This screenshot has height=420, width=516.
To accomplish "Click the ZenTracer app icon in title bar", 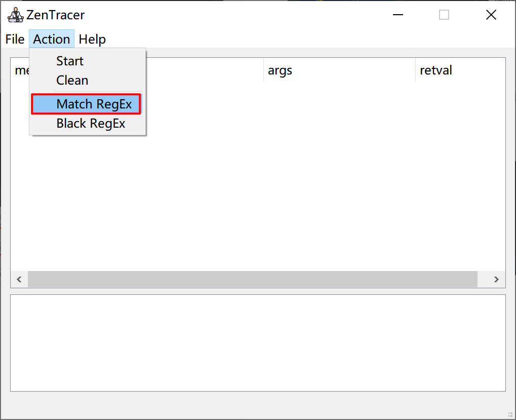I will [16, 15].
